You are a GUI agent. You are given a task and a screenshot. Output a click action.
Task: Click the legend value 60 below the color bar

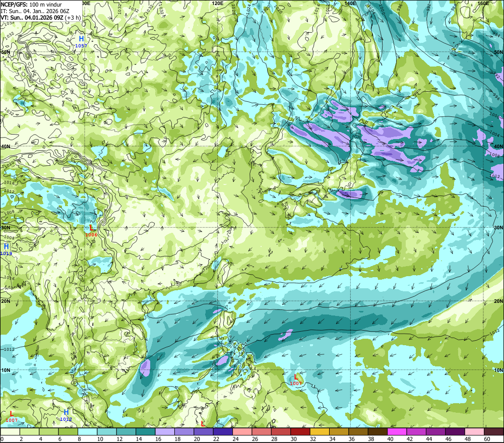(x=487, y=439)
